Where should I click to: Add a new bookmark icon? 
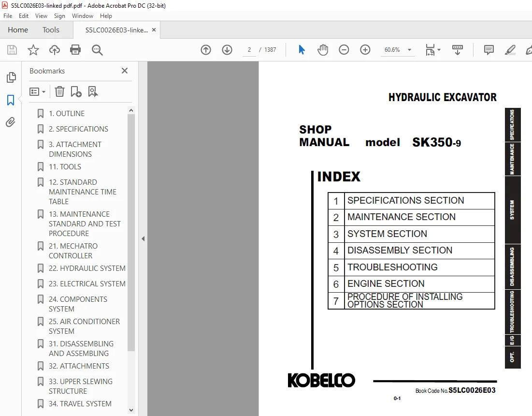point(76,92)
